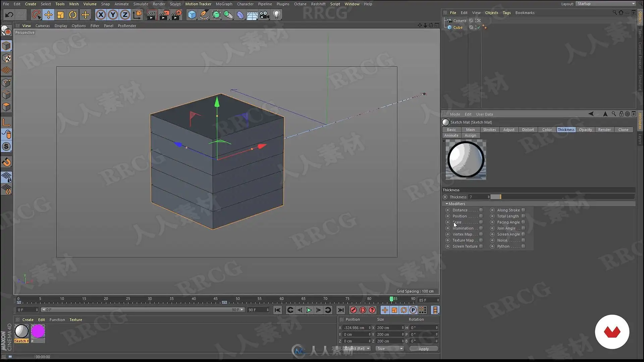
Task: Click the Record Active Objects button
Action: [353, 310]
